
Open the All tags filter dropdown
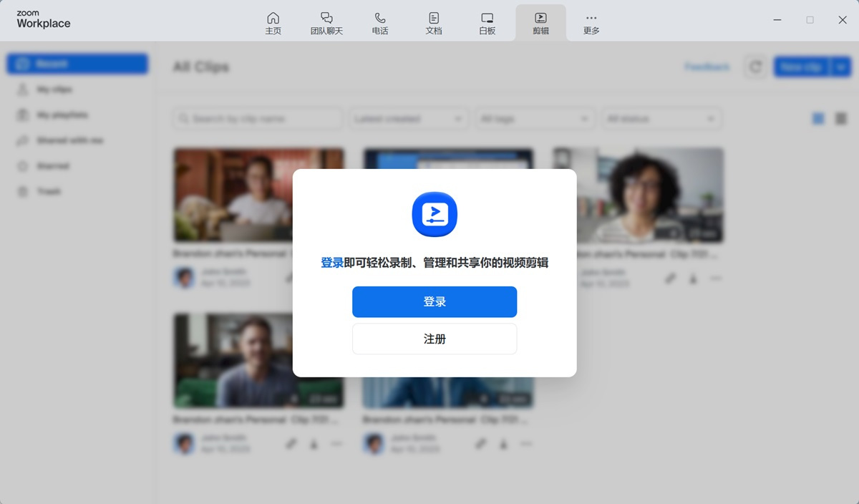535,119
